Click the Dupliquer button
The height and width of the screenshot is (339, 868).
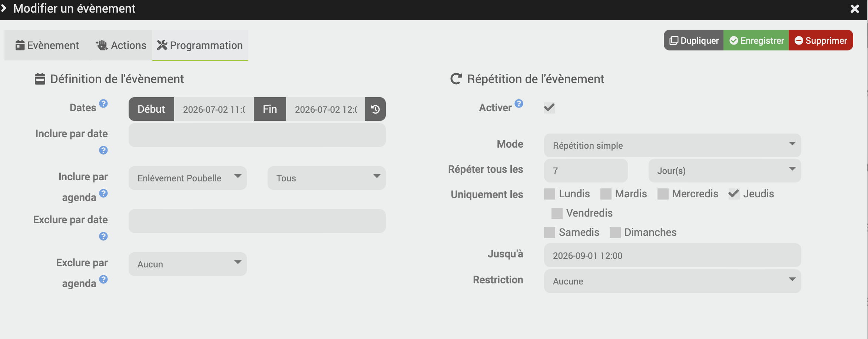pos(694,40)
